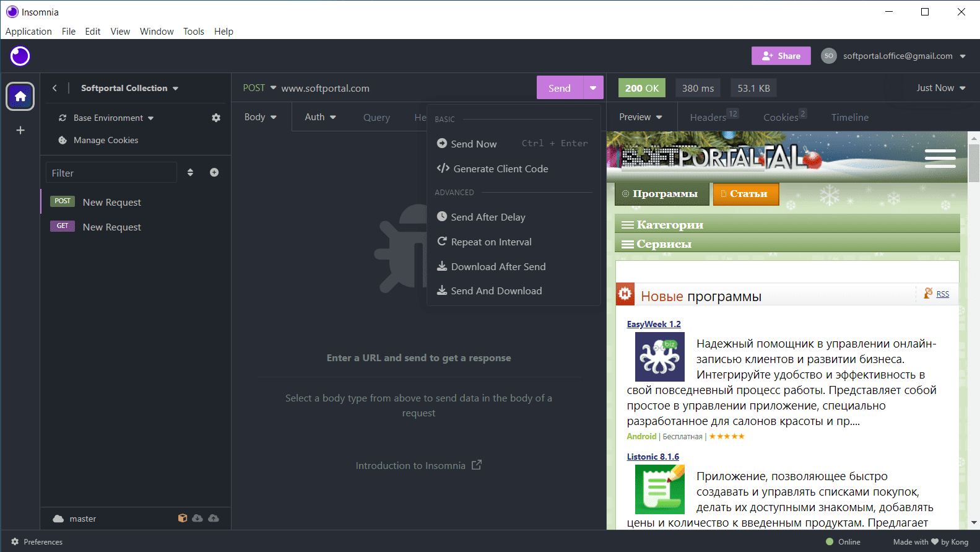Open the Auth type dropdown

click(321, 117)
